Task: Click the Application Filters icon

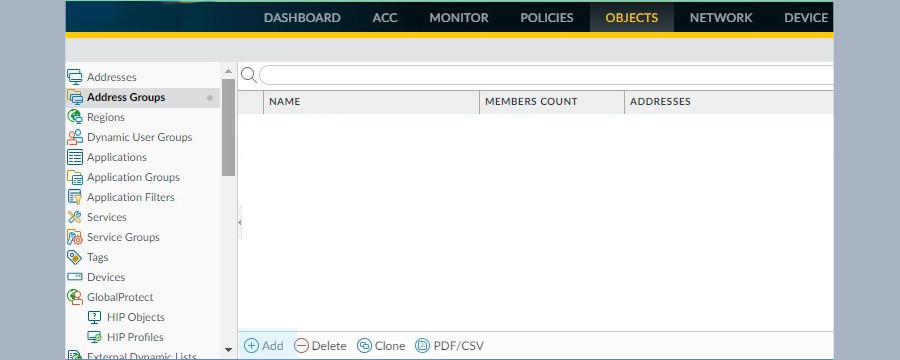Action: click(x=75, y=197)
